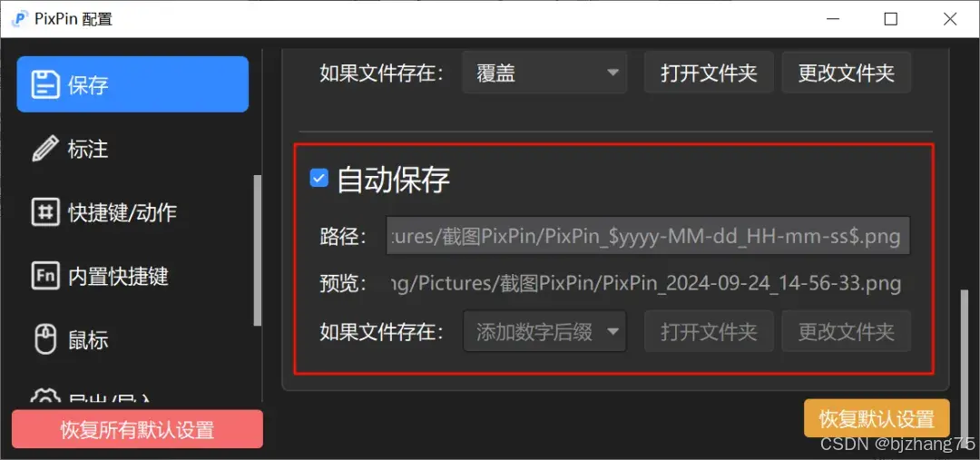Close the PixPin 配置 window
Image resolution: width=980 pixels, height=460 pixels.
(x=950, y=19)
